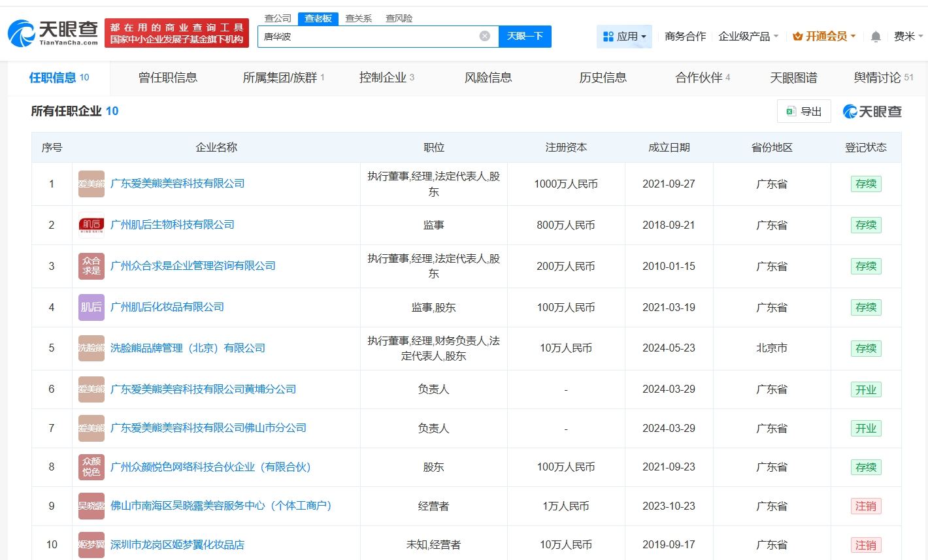
Task: Open the 舆情讨论 tab
Action: (877, 77)
